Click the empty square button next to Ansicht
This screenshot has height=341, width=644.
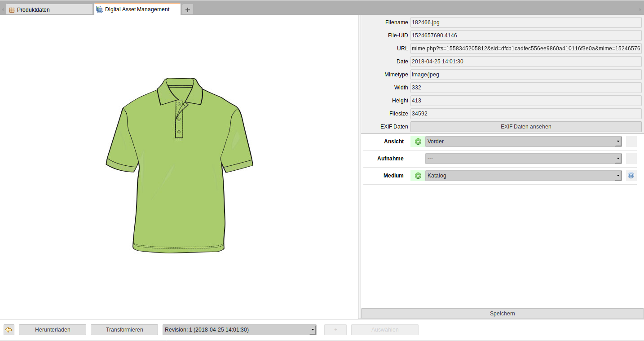click(x=631, y=142)
